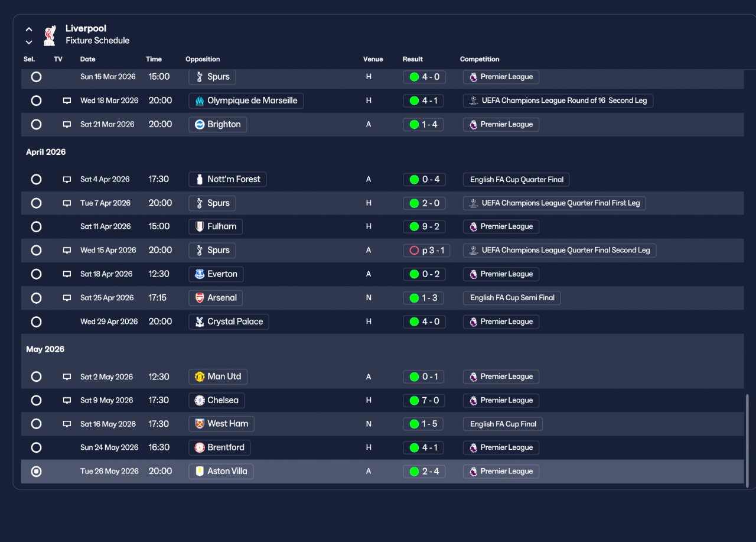This screenshot has width=756, height=542.
Task: Select the Chelsea fixture radio button
Action: (x=36, y=400)
